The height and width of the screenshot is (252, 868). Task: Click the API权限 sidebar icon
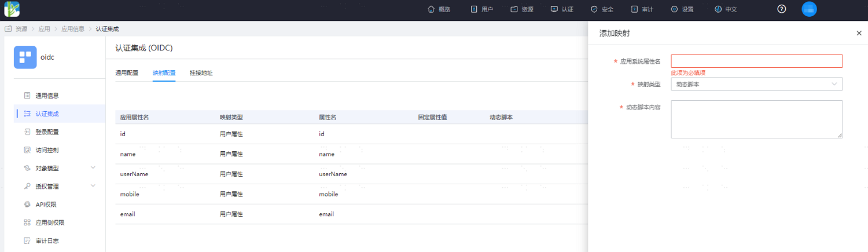(27, 204)
